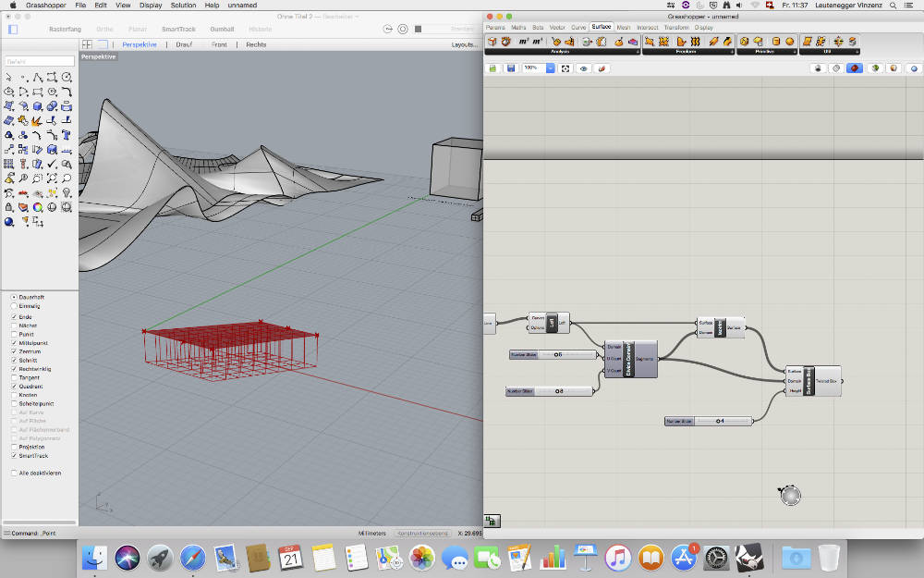This screenshot has height=578, width=924.
Task: Select the shaded preview mode icon
Action: click(x=855, y=68)
